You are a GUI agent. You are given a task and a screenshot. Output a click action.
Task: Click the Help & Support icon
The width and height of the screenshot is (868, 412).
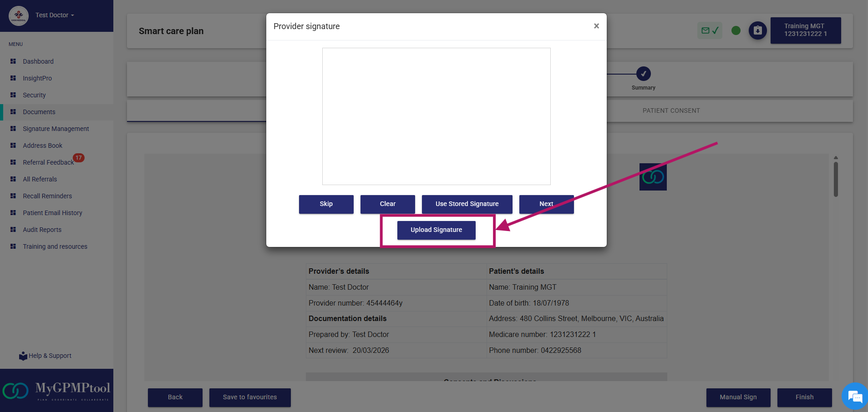(x=23, y=356)
